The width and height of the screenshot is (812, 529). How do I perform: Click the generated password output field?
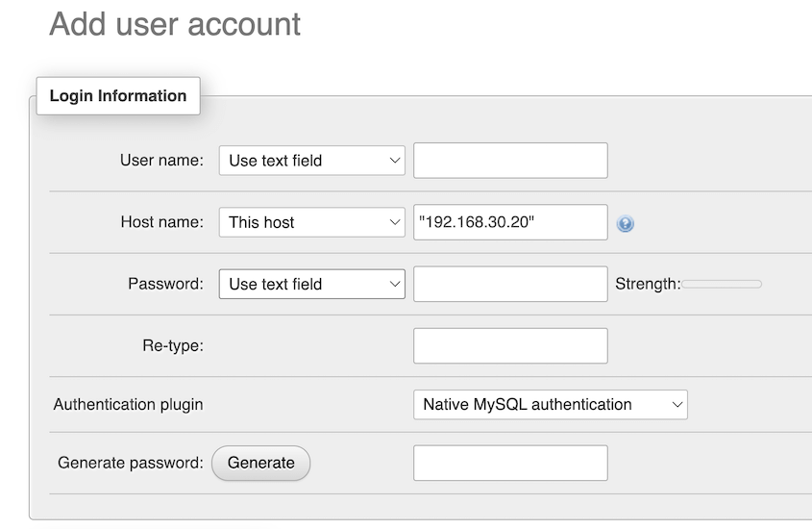point(510,463)
